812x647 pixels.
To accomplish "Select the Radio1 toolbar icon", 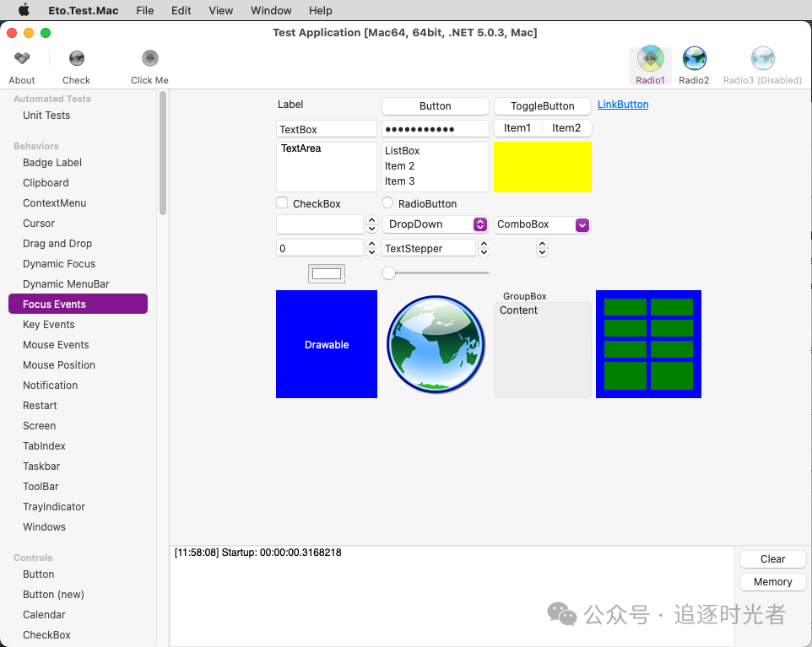I will click(x=650, y=57).
